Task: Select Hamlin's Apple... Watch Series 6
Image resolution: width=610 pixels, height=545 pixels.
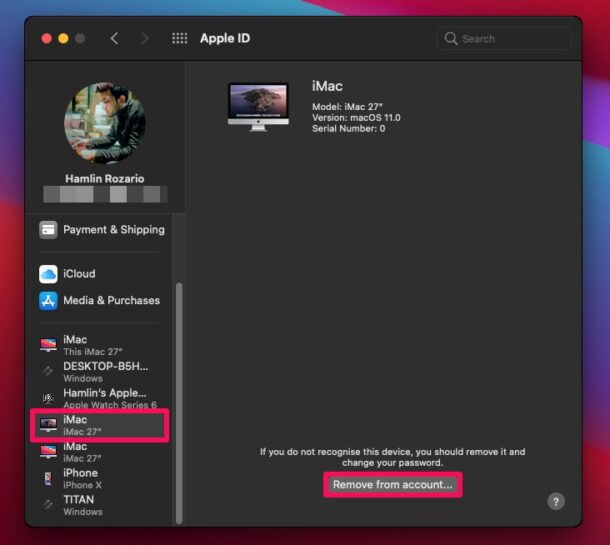Action: [100, 398]
